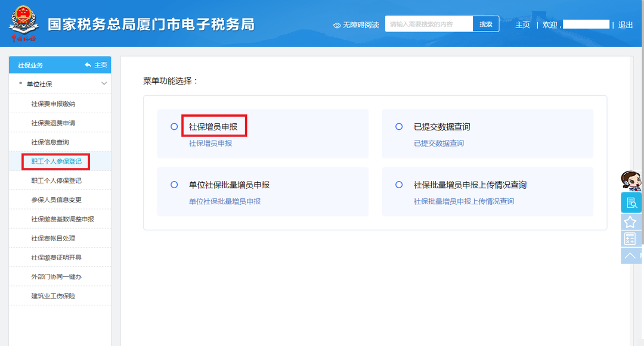Open the document search sidebar icon
This screenshot has height=346, width=644.
[x=630, y=203]
